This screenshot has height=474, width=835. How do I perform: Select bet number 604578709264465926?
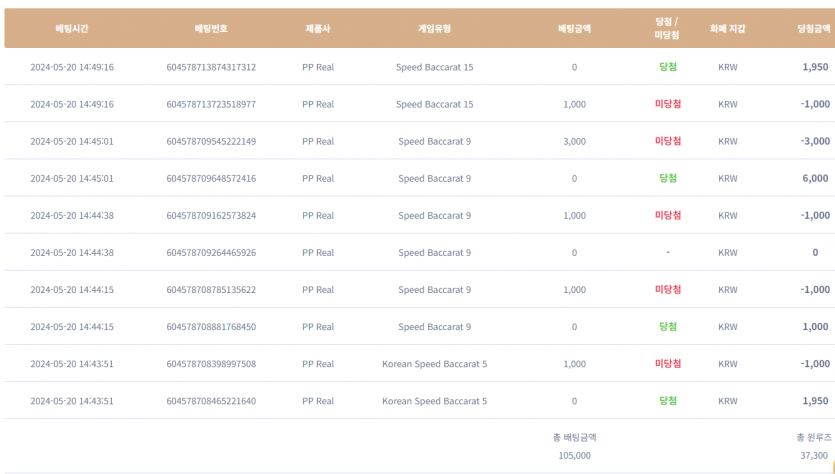pos(211,252)
